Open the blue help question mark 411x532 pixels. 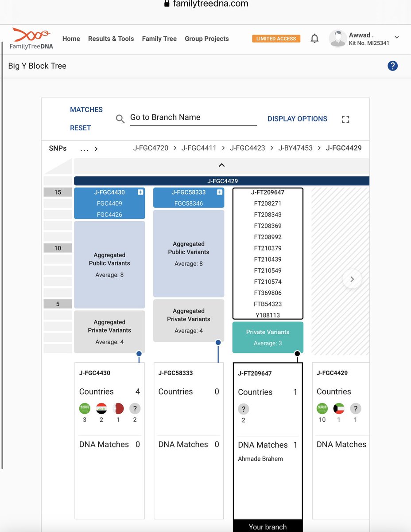(x=392, y=66)
